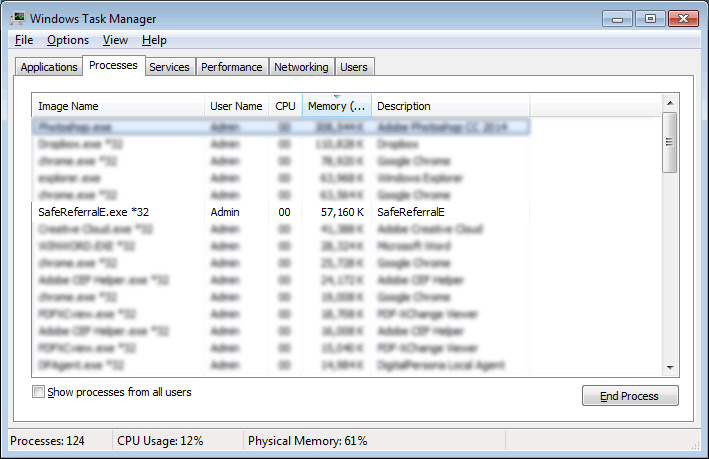The image size is (709, 459).
Task: Switch to the Users tab
Action: point(354,67)
